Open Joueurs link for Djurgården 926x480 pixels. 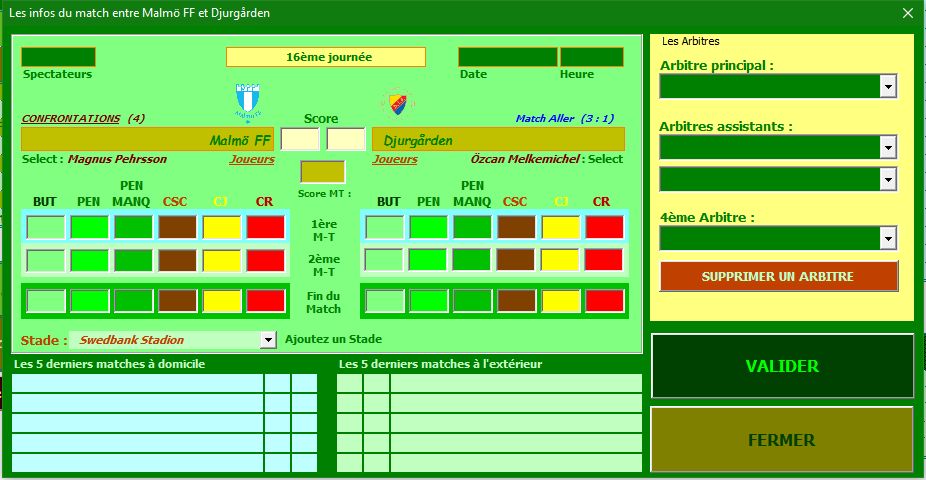395,159
